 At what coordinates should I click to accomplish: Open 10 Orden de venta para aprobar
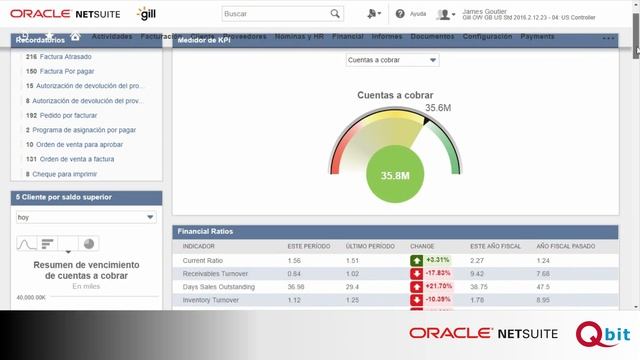coord(74,144)
